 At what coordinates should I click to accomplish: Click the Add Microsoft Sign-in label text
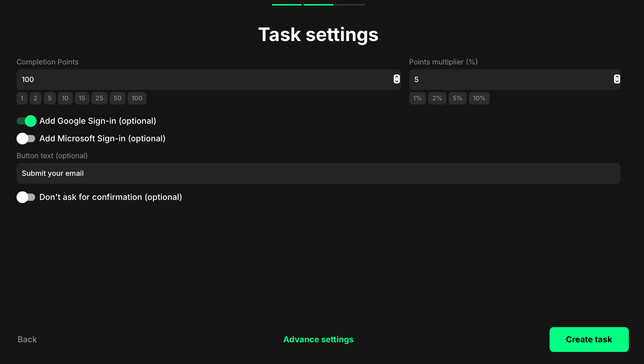[102, 139]
